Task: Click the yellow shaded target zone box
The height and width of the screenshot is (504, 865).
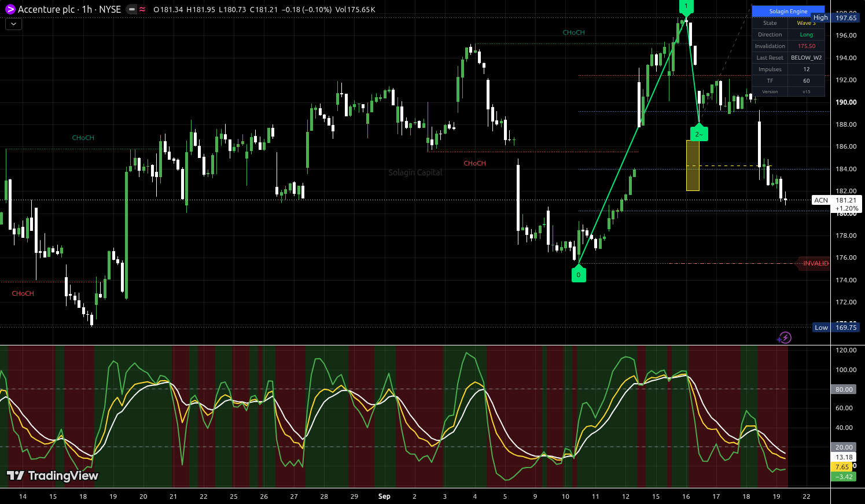Action: [x=693, y=165]
